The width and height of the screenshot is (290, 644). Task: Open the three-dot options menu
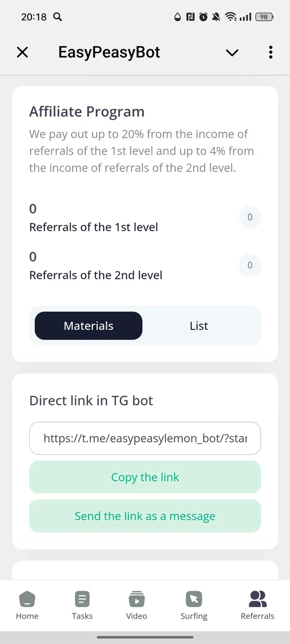(x=271, y=52)
